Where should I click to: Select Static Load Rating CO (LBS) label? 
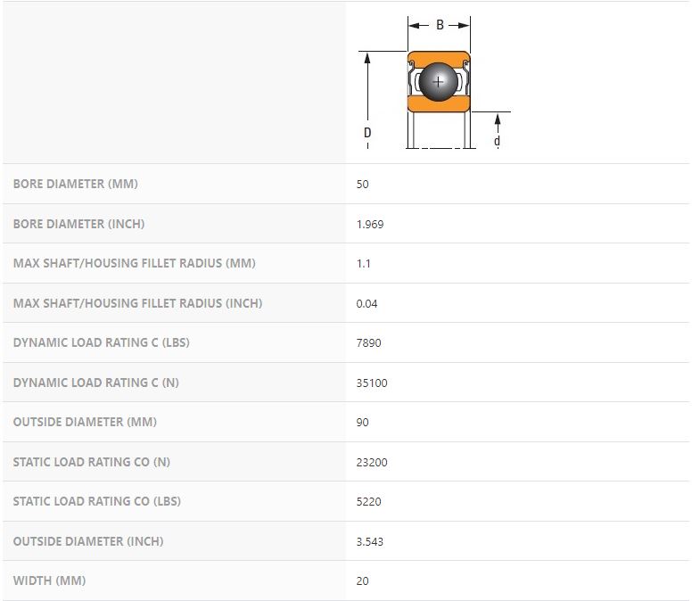(96, 501)
